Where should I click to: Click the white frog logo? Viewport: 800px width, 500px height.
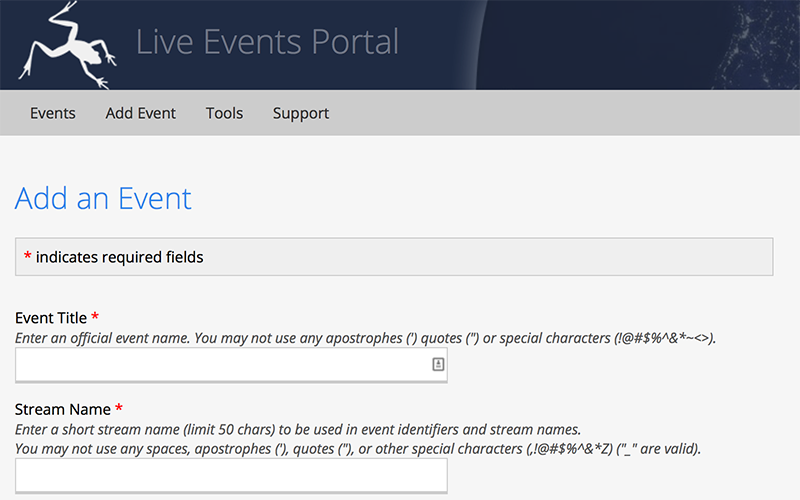point(67,45)
